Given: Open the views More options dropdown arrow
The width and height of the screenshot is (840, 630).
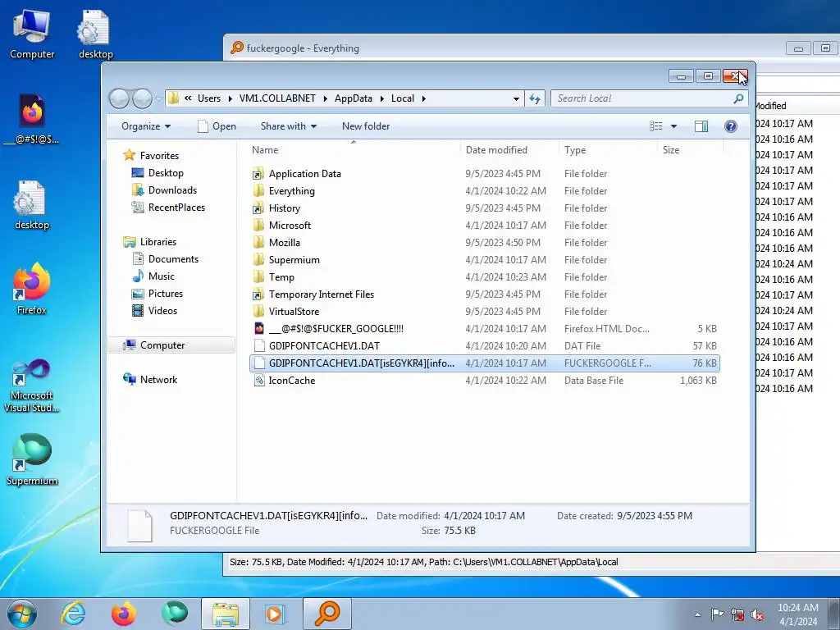Looking at the screenshot, I should [674, 126].
